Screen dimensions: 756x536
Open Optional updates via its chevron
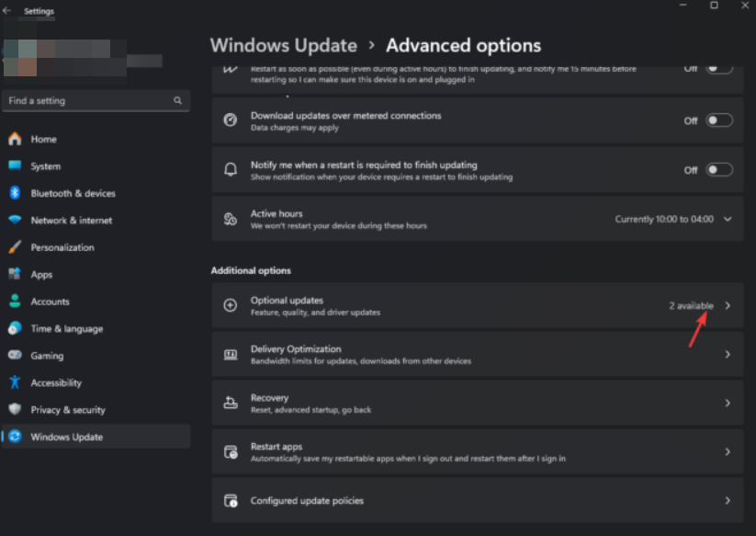tap(728, 305)
